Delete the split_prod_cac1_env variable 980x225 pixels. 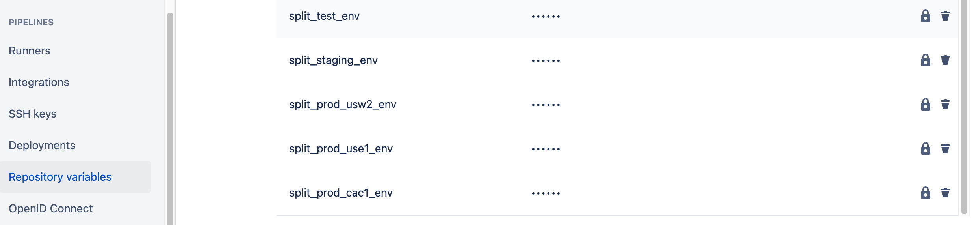[945, 193]
